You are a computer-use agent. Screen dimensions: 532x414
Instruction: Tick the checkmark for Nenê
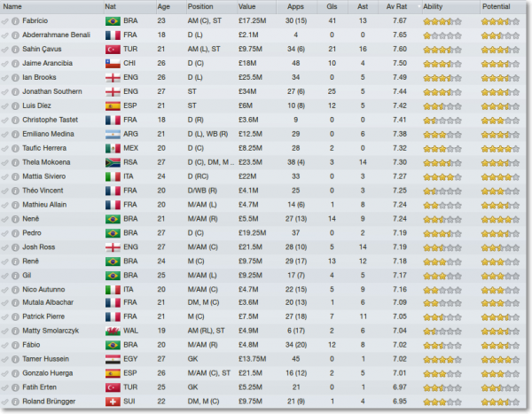click(x=4, y=219)
